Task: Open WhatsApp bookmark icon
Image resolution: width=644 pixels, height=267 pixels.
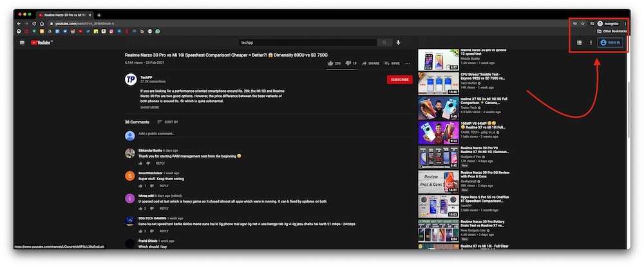Action: tap(158, 31)
